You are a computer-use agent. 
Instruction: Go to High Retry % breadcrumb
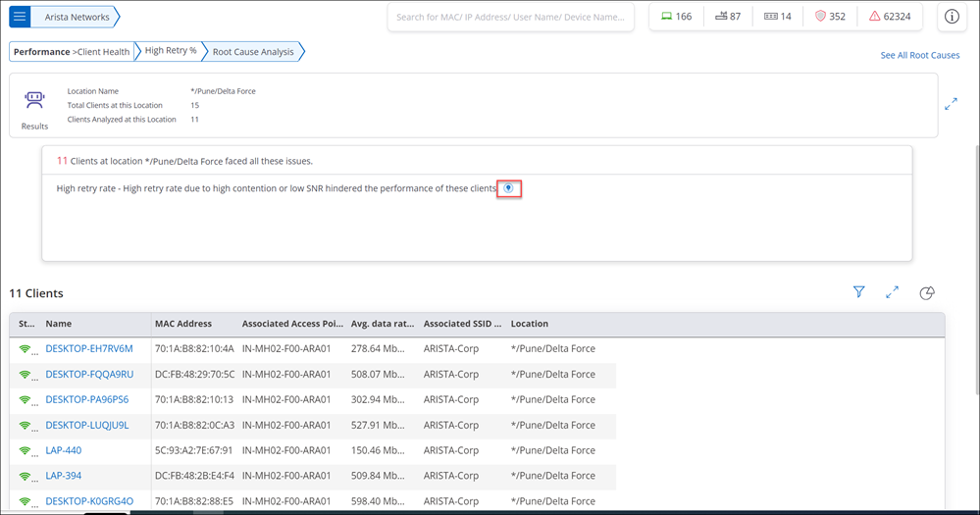click(171, 51)
